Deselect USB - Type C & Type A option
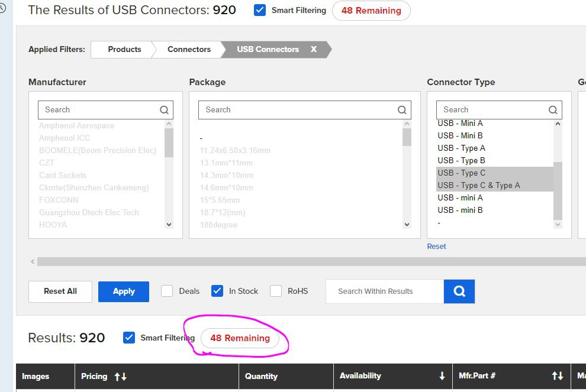586x392 pixels. click(495, 185)
